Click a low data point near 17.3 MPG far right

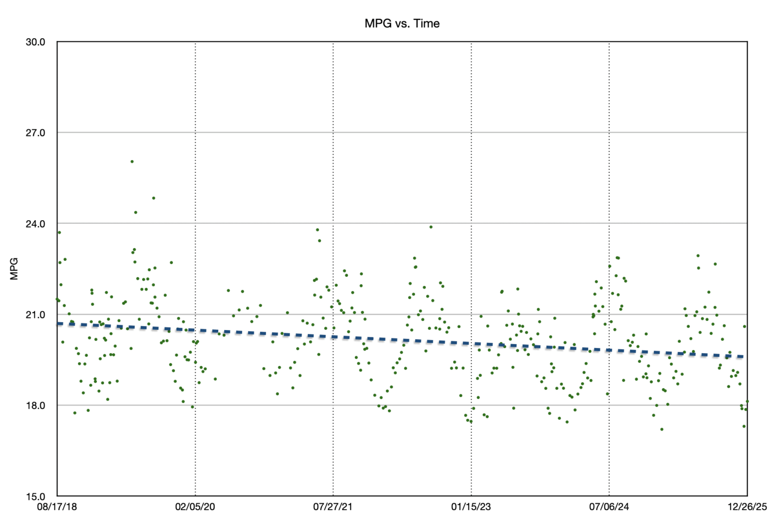point(745,426)
